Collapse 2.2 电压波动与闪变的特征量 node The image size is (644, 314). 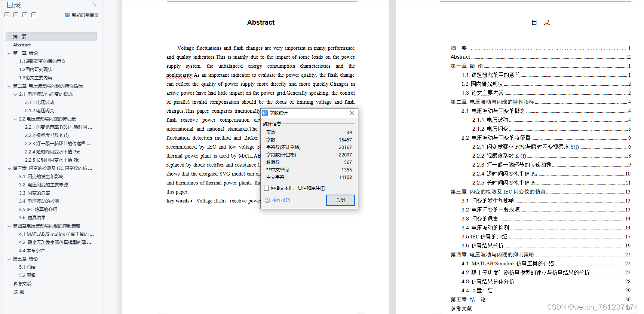click(x=15, y=119)
